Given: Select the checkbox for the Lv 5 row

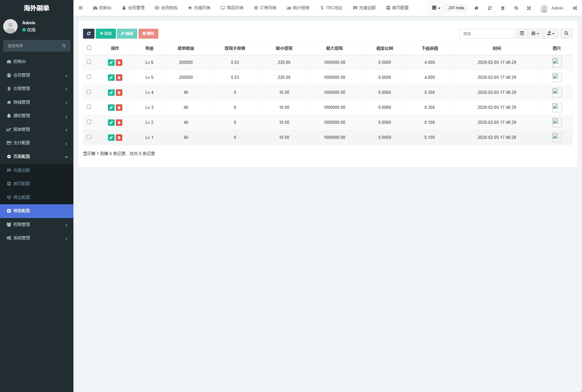Looking at the screenshot, I should point(89,77).
